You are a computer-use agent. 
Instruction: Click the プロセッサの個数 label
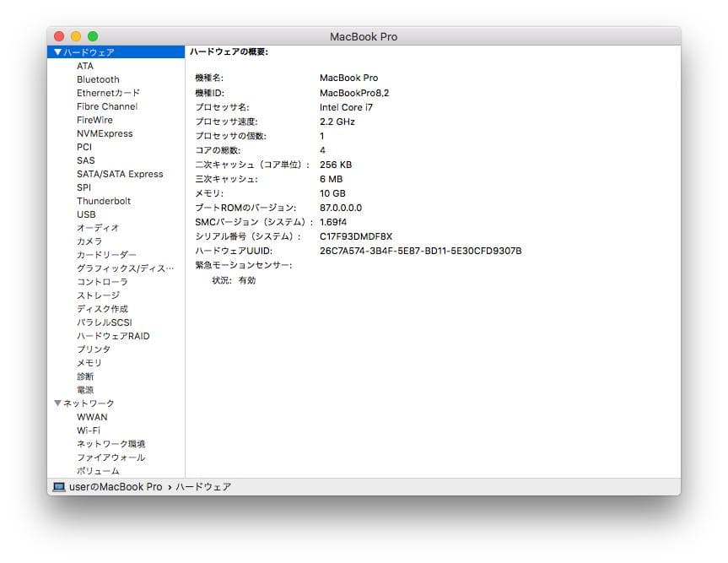[231, 136]
